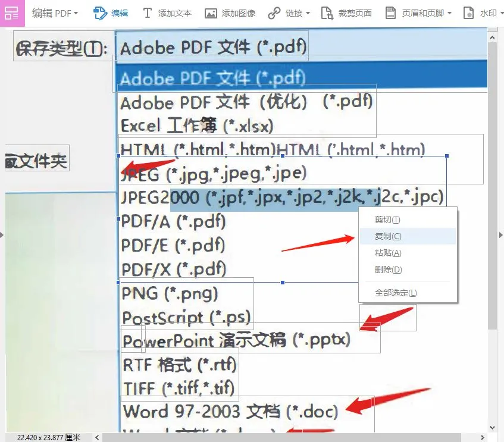The height and width of the screenshot is (442, 504).
Task: Expand the right side panel arrow
Action: (x=501, y=235)
